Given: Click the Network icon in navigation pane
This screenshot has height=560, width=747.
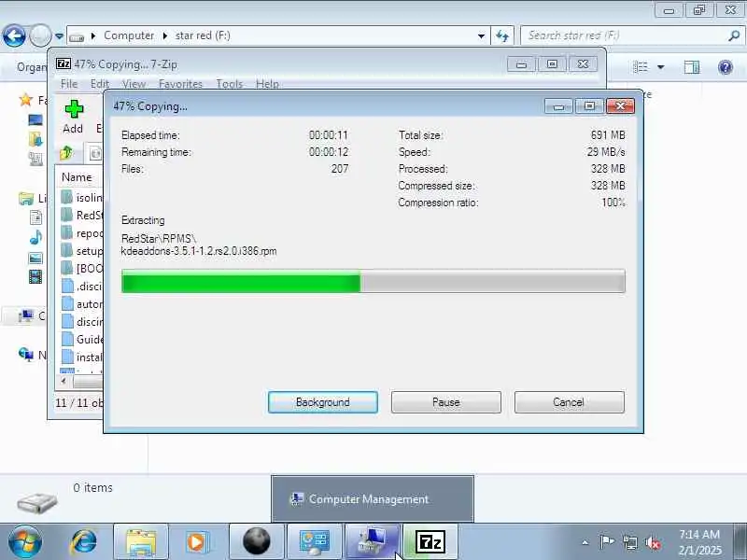Looking at the screenshot, I should 26,355.
